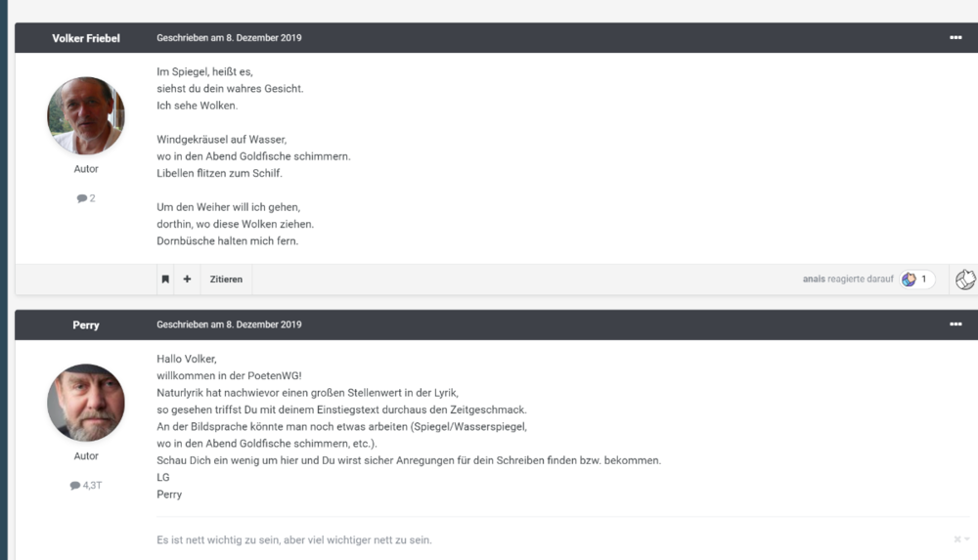Click the Autor rank label under Volker Friebel
978x560 pixels.
tap(86, 169)
